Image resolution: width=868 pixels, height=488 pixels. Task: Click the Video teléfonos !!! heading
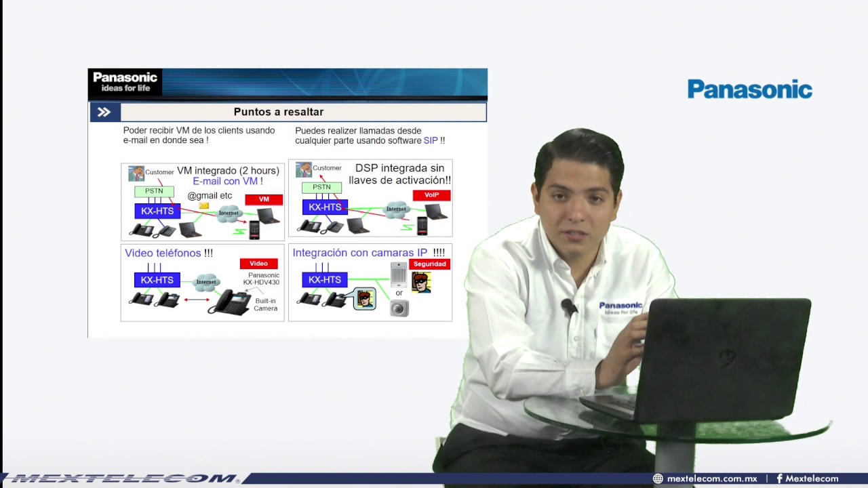pos(169,253)
